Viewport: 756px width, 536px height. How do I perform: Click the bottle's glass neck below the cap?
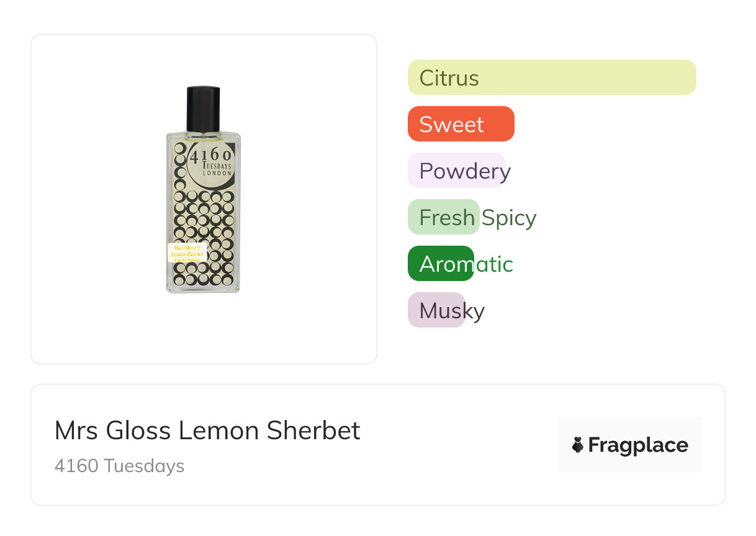click(x=203, y=133)
